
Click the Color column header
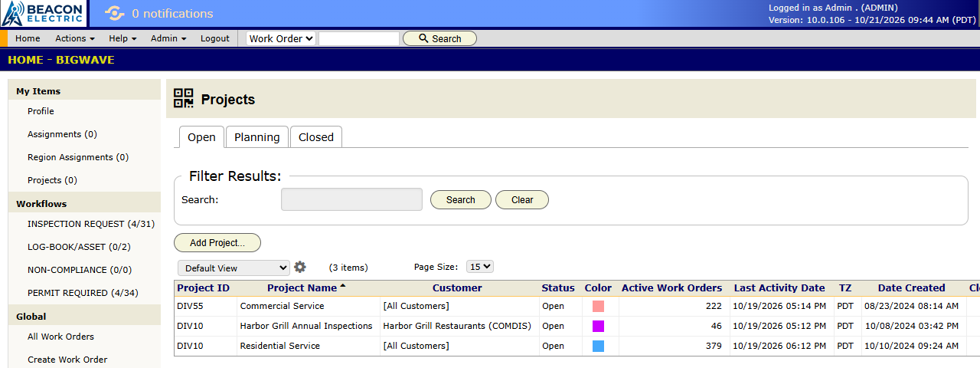click(598, 288)
